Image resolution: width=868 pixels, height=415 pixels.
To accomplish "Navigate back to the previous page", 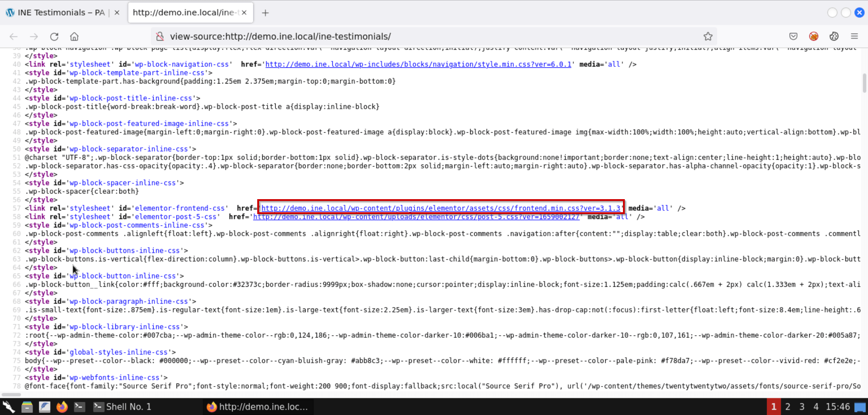I will [14, 37].
